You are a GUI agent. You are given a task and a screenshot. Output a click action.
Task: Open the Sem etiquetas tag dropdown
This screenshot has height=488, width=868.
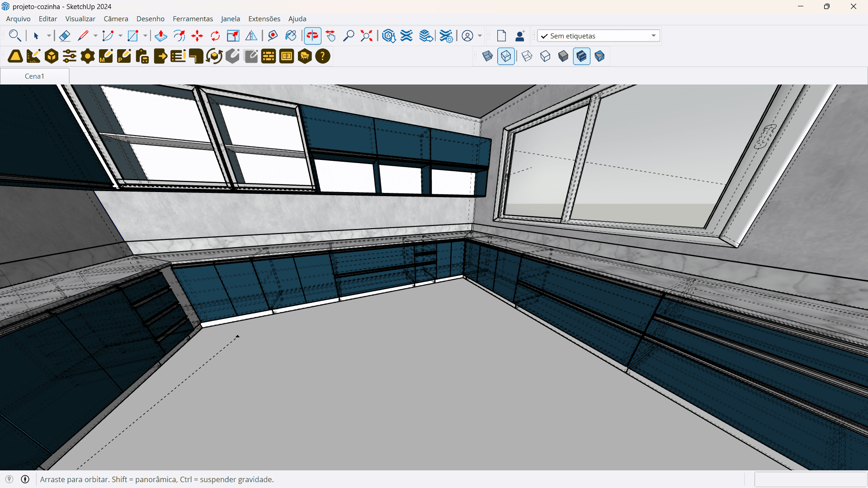click(599, 36)
